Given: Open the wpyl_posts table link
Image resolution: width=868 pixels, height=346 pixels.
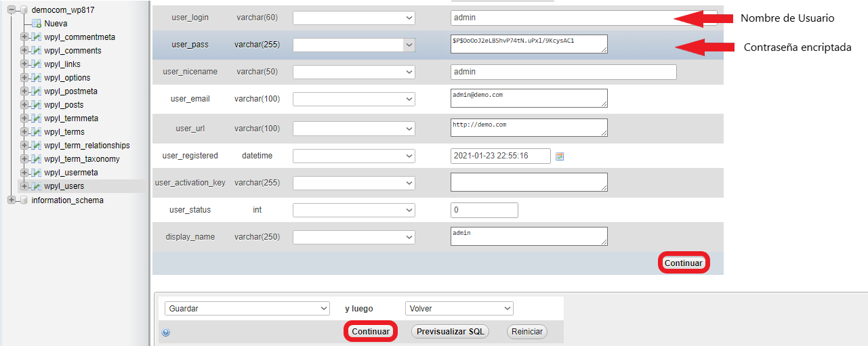Looking at the screenshot, I should pos(64,105).
